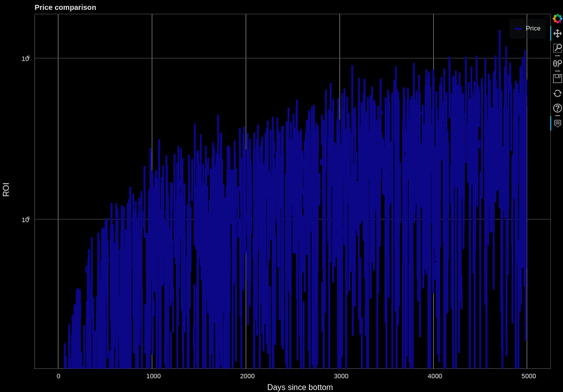This screenshot has height=392, width=563.
Task: Save the plot using the floppy disk icon
Action: (557, 78)
